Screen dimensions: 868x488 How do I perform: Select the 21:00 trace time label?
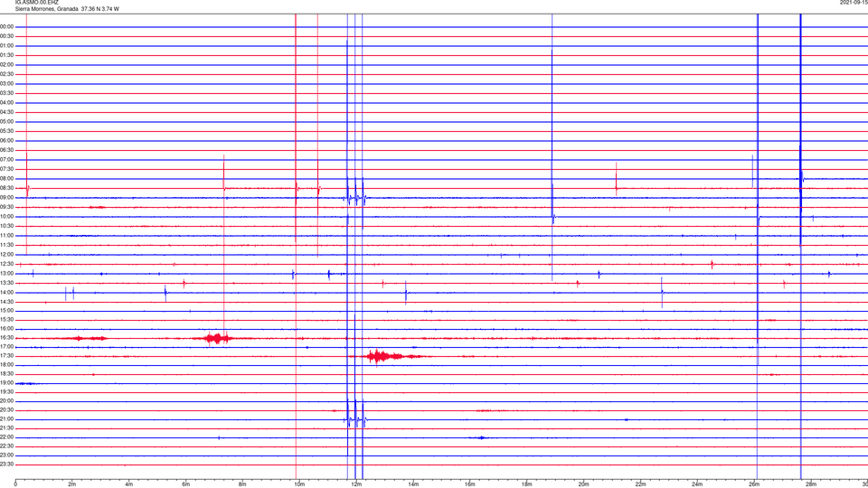coord(7,418)
